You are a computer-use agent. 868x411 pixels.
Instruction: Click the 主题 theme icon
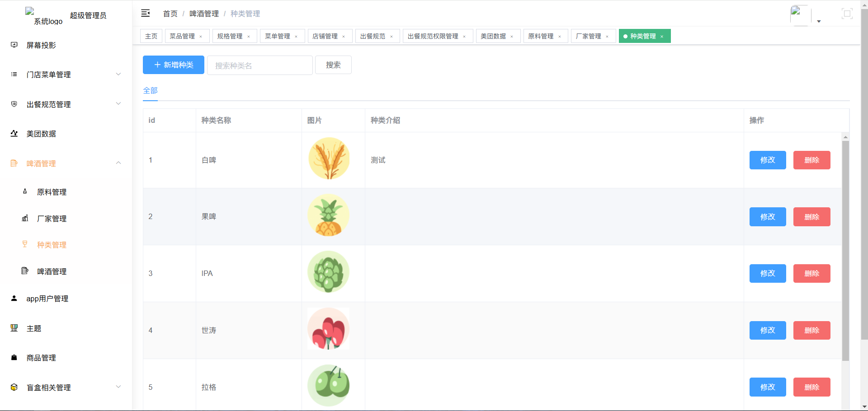click(14, 328)
